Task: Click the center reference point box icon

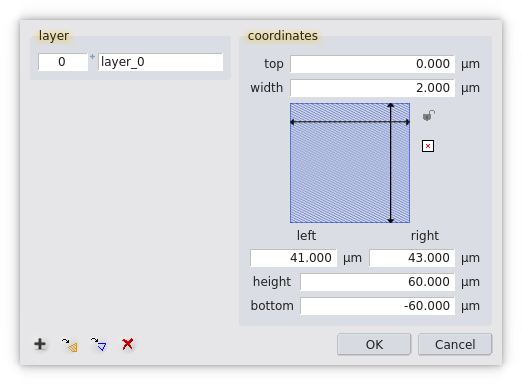Action: (428, 146)
